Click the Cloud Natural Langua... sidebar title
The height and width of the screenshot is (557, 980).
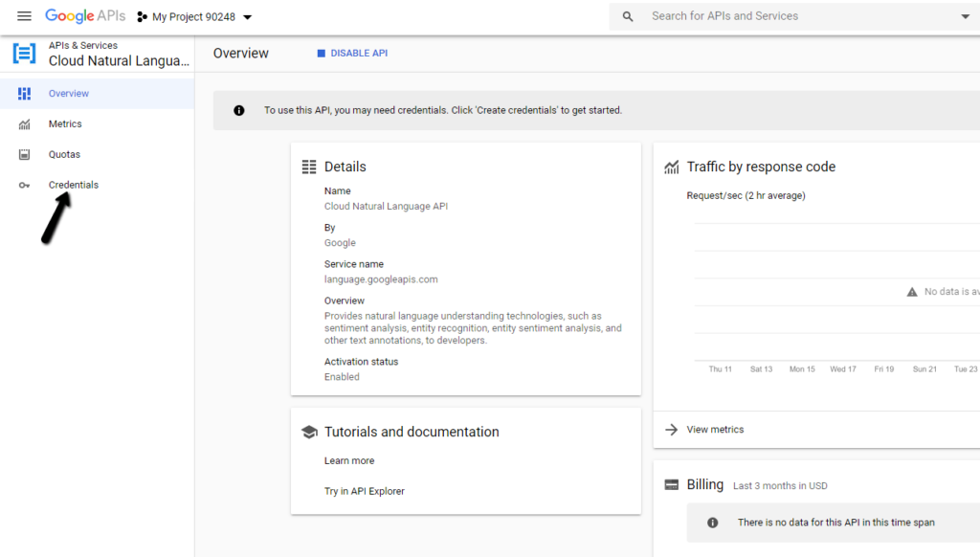point(119,60)
